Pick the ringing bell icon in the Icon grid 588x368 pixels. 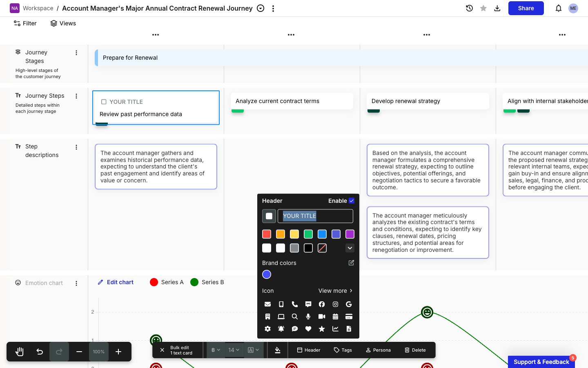point(281,329)
